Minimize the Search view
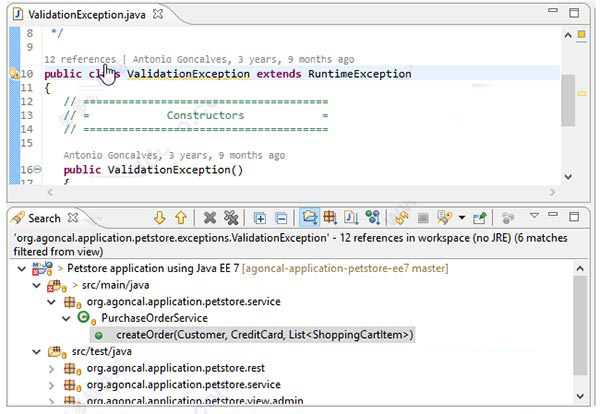 [553, 215]
